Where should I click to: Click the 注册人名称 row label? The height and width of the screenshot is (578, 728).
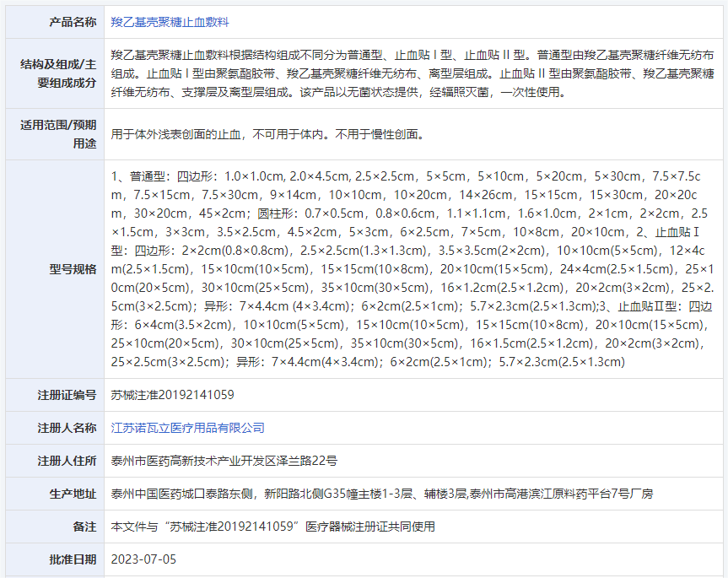pos(67,428)
